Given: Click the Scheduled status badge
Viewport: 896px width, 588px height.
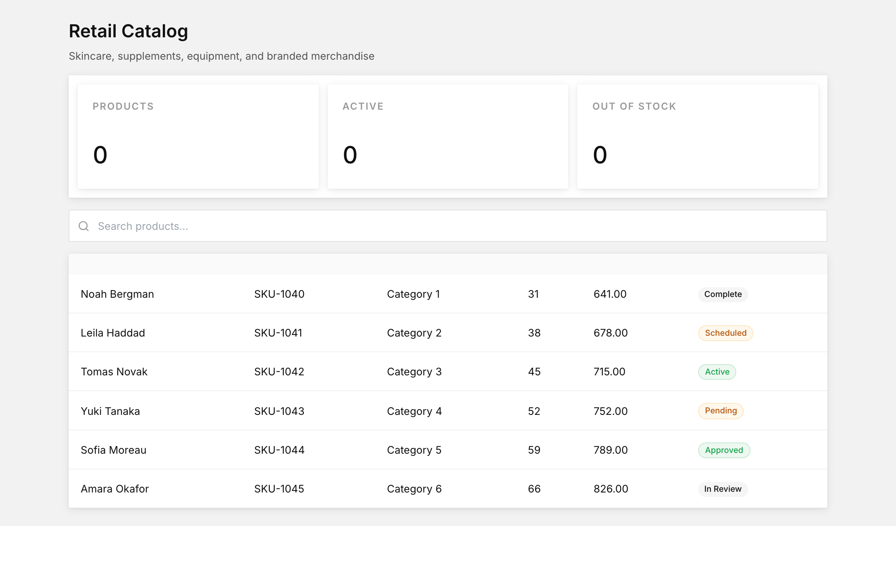Looking at the screenshot, I should click(725, 333).
